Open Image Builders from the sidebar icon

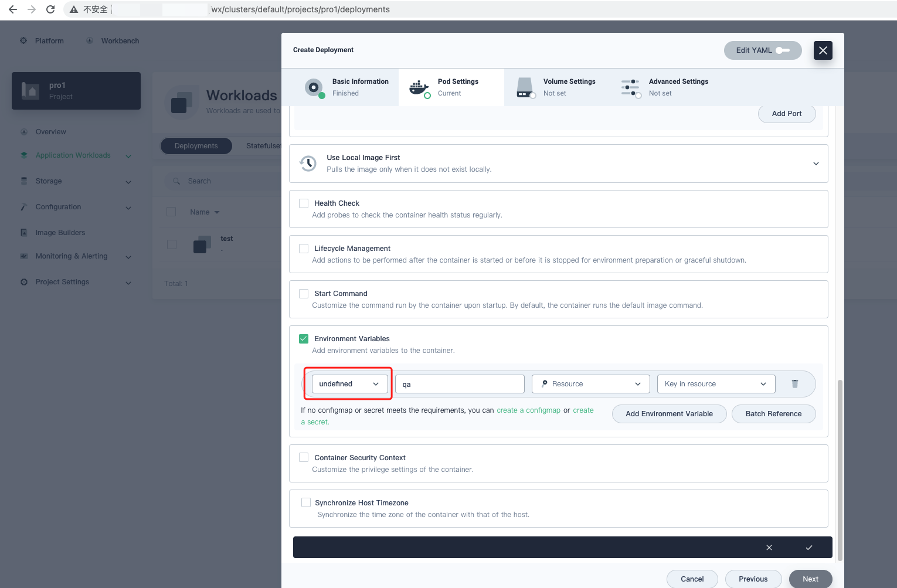click(x=23, y=232)
